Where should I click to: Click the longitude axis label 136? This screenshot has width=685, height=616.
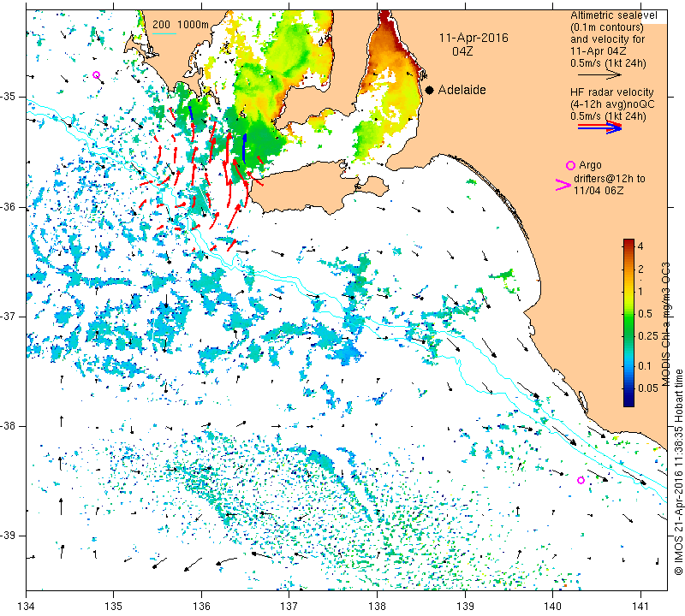pos(202,607)
